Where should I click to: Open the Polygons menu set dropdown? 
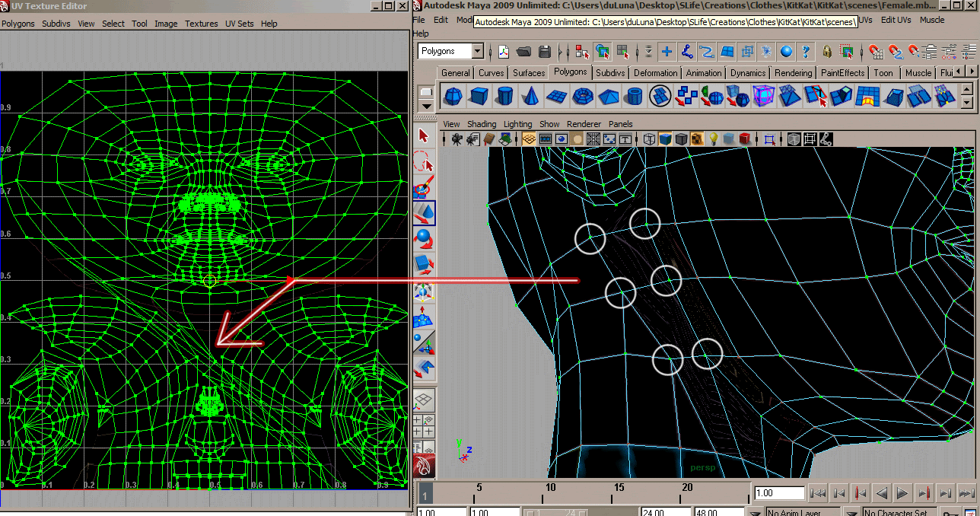pyautogui.click(x=477, y=51)
